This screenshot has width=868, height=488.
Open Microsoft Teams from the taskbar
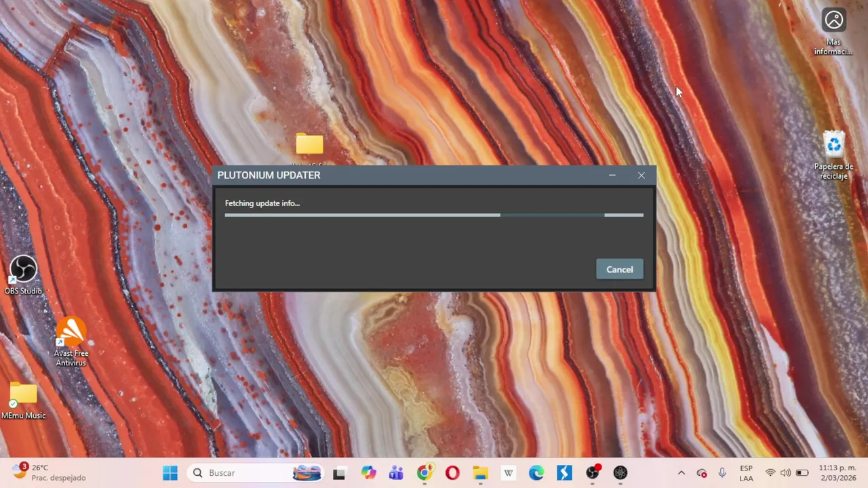tap(396, 473)
